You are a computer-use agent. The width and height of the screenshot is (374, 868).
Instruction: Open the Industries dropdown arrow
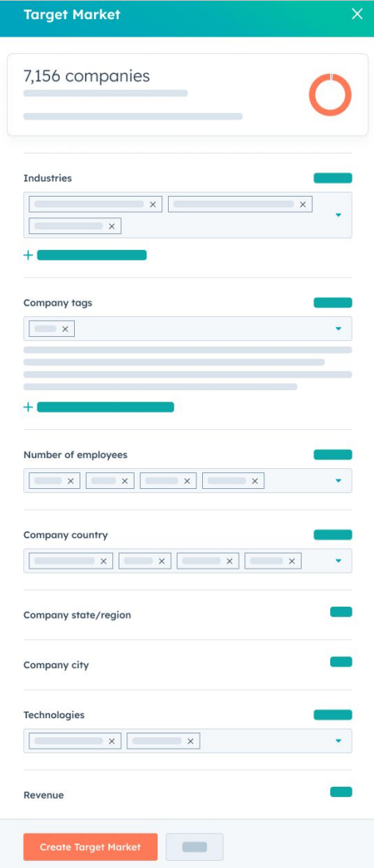[x=339, y=215]
